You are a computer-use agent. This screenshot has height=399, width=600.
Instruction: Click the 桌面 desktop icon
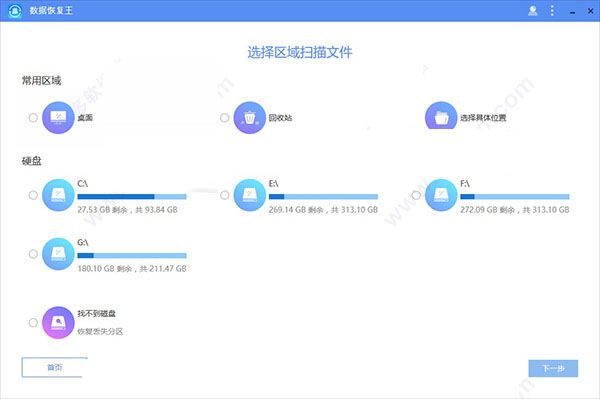point(58,117)
